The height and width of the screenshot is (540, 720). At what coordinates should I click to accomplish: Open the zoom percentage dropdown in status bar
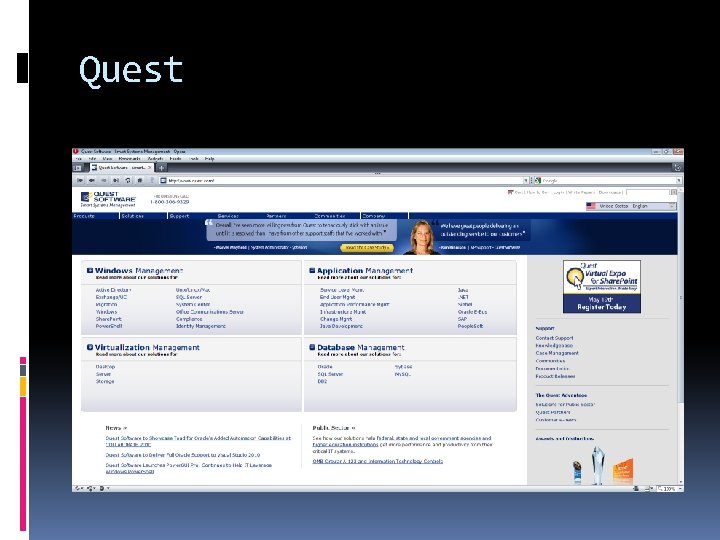(x=680, y=489)
